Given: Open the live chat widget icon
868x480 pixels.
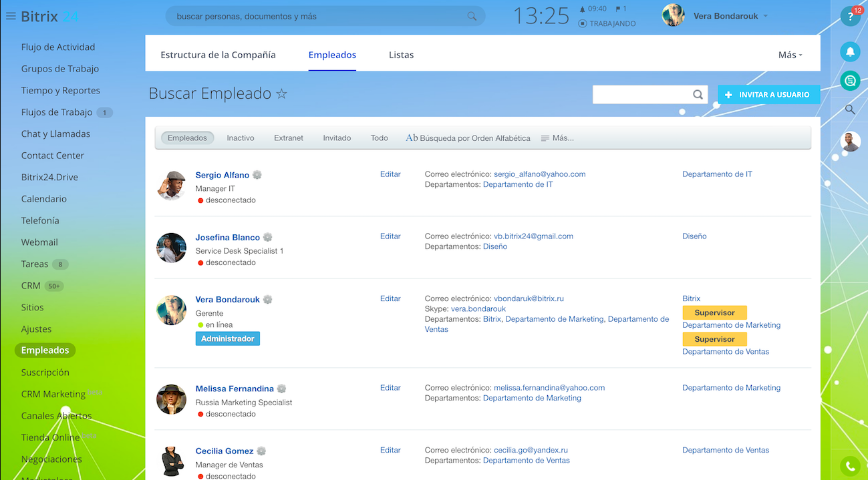Looking at the screenshot, I should 849,80.
